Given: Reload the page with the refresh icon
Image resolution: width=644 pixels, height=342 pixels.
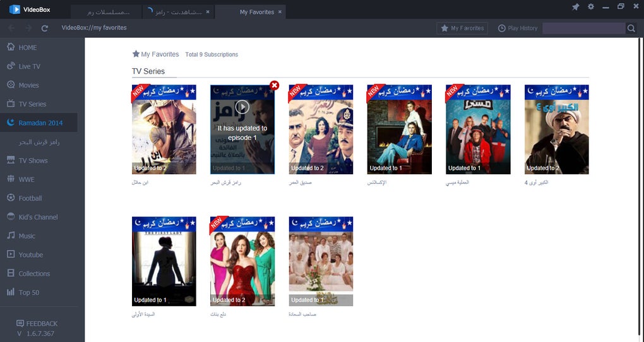Looking at the screenshot, I should pos(45,28).
